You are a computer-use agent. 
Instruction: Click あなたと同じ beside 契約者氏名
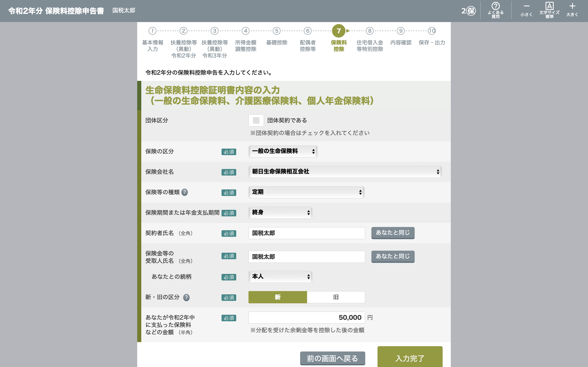click(393, 233)
